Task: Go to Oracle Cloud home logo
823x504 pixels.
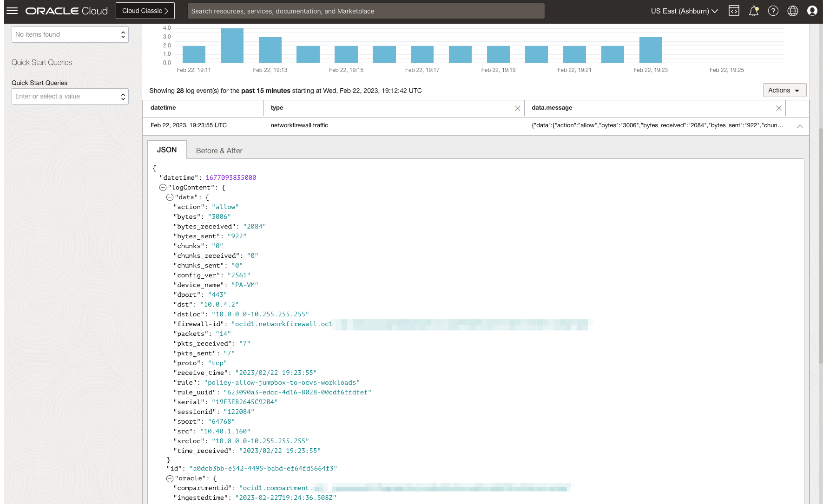Action: tap(66, 11)
